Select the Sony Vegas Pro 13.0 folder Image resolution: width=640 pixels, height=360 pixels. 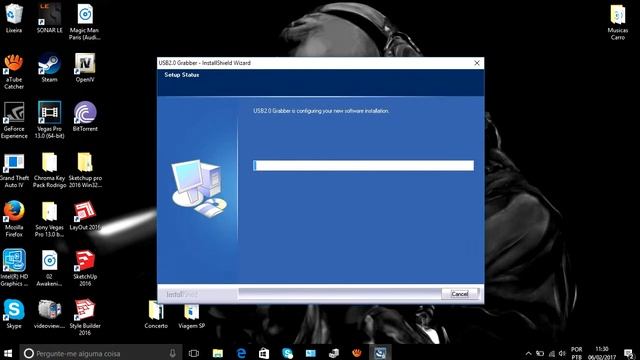pos(49,219)
